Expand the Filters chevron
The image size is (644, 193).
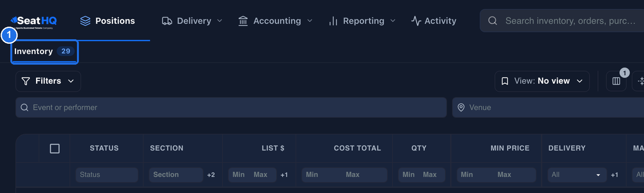pyautogui.click(x=71, y=81)
